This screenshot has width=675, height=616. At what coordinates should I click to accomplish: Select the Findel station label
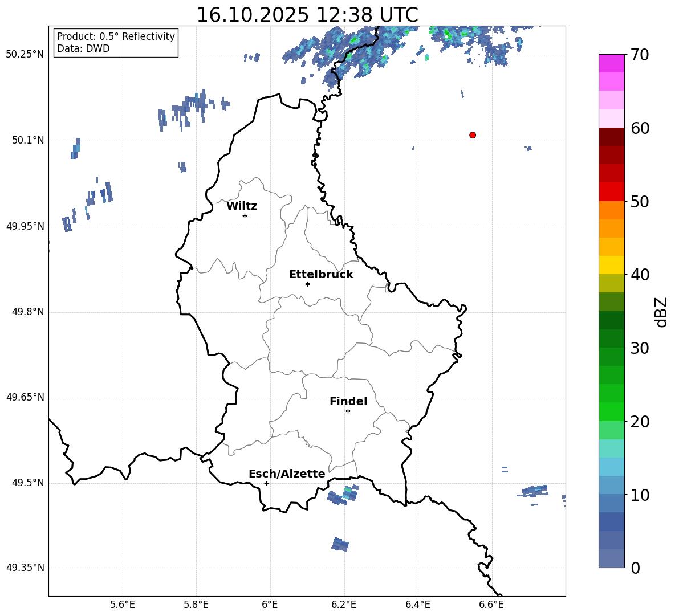click(x=348, y=401)
